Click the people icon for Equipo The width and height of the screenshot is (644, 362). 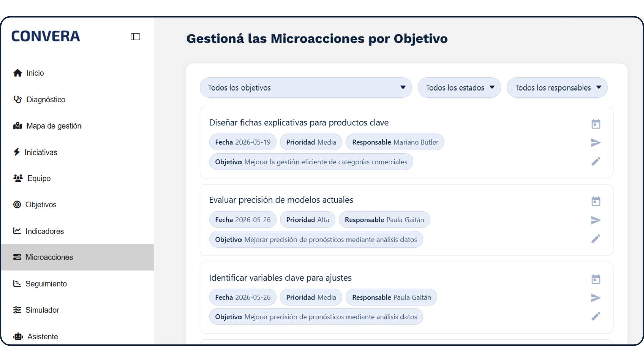(18, 178)
